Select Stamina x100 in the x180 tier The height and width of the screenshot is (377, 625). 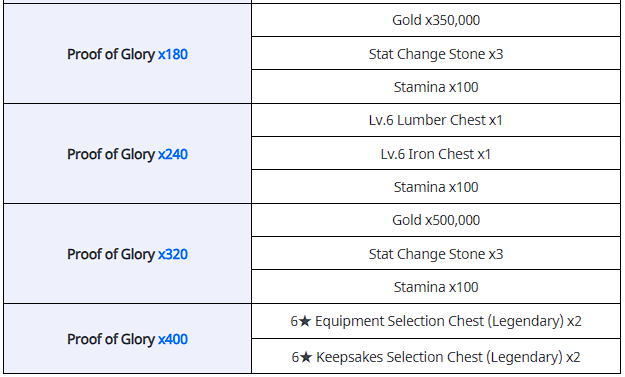(x=436, y=87)
